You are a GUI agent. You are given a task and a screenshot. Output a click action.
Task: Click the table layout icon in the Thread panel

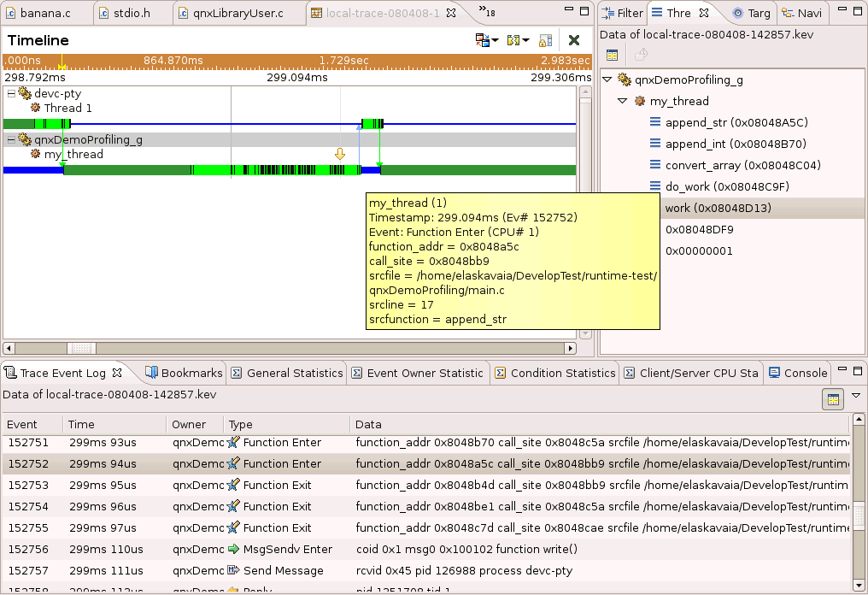612,55
